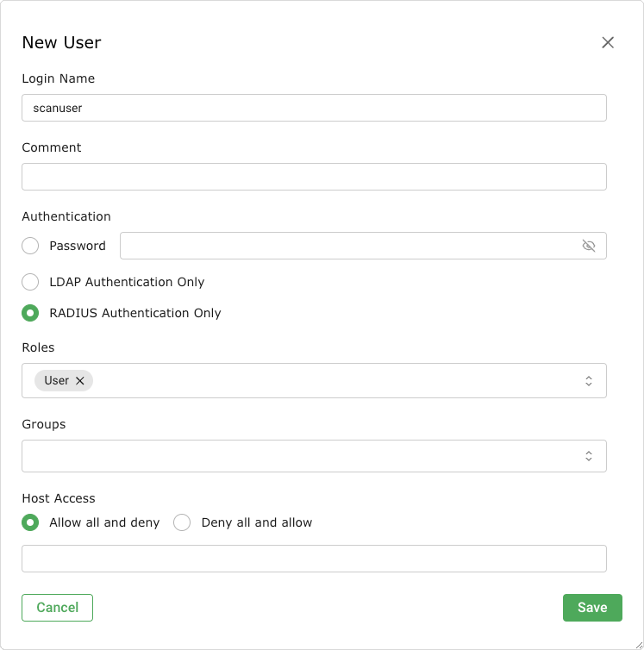Select Allow all and deny option
Screen dimensions: 644x650
click(30, 522)
